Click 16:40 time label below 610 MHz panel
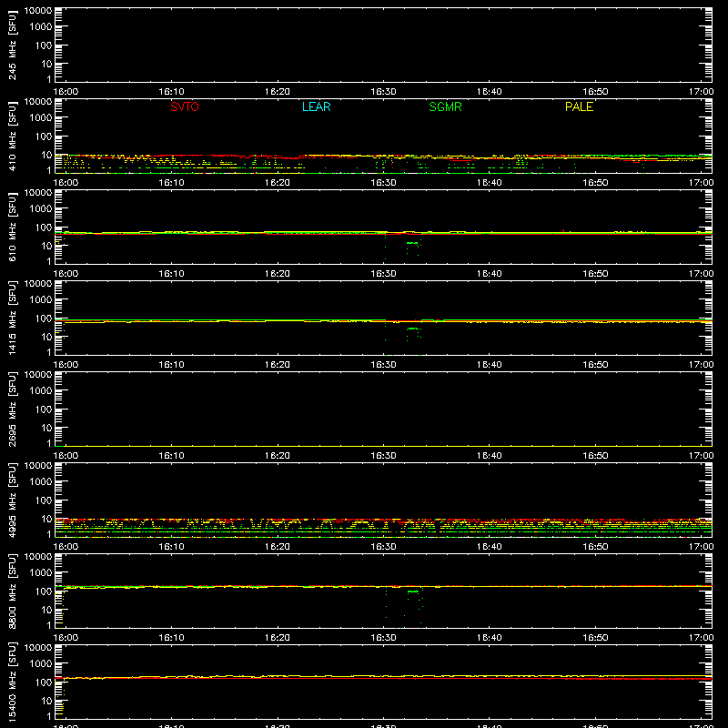 [490, 274]
